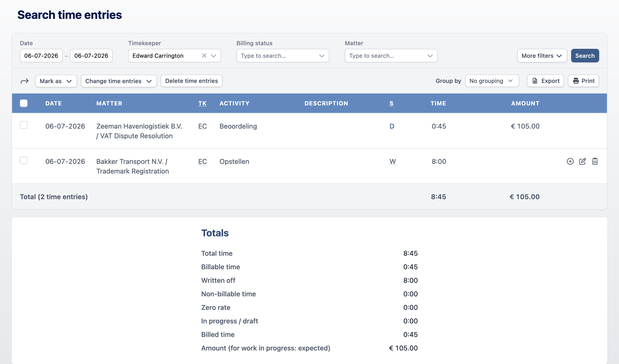Click the Beoordeling activity cell
This screenshot has width=619, height=364.
click(238, 126)
